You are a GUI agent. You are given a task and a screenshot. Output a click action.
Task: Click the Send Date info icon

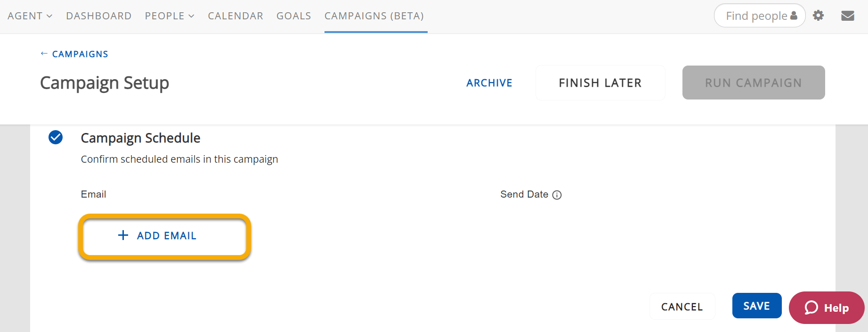pos(557,195)
